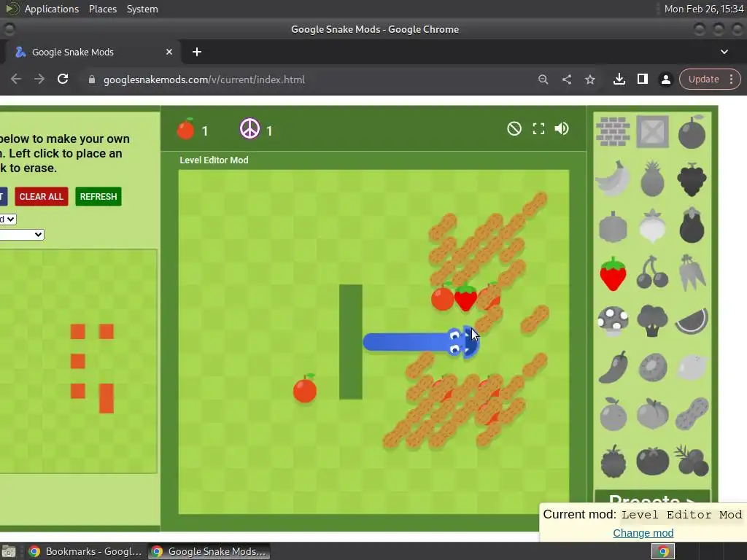
Task: Click the date and time in the top panel
Action: pos(703,9)
